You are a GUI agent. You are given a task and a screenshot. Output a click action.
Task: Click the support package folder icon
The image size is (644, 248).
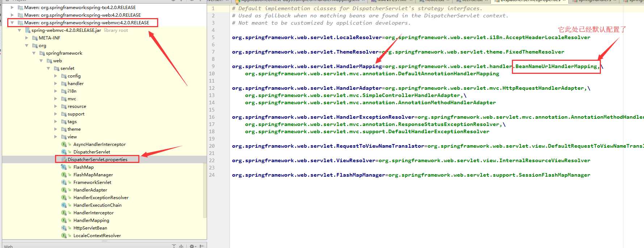[64, 114]
